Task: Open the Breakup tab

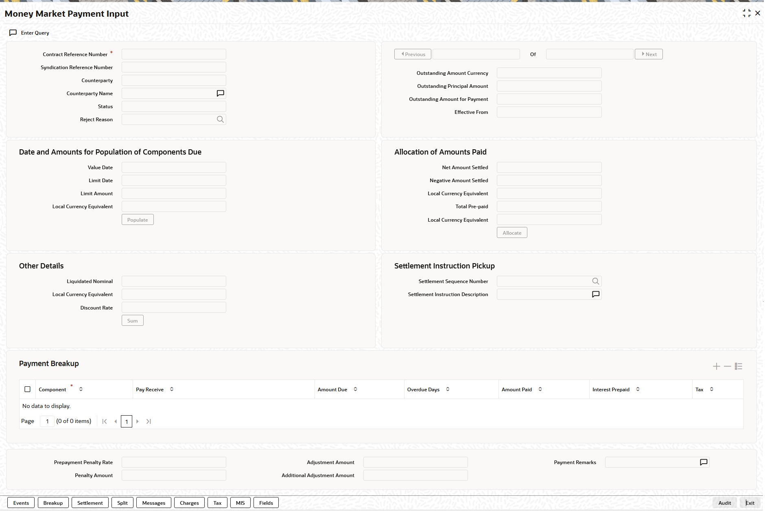Action: (53, 503)
